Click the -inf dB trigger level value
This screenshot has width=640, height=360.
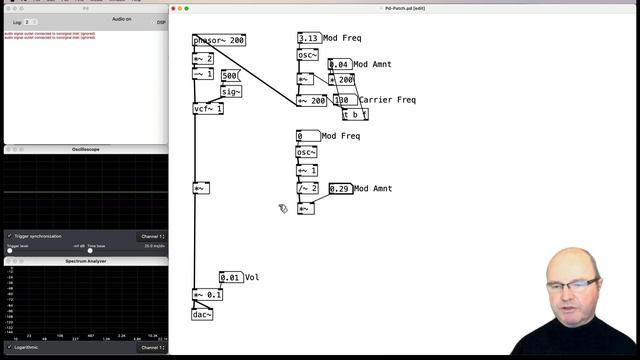pos(79,246)
